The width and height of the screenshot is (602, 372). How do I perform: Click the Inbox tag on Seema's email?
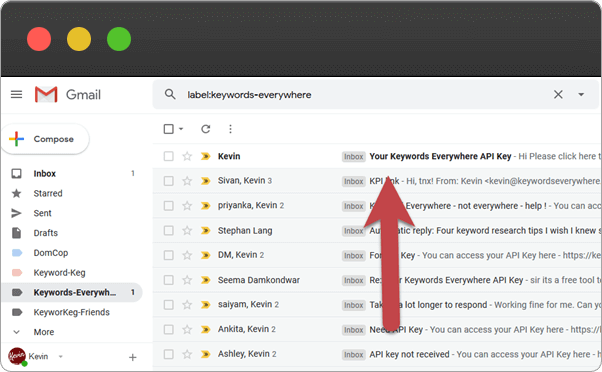pyautogui.click(x=354, y=280)
